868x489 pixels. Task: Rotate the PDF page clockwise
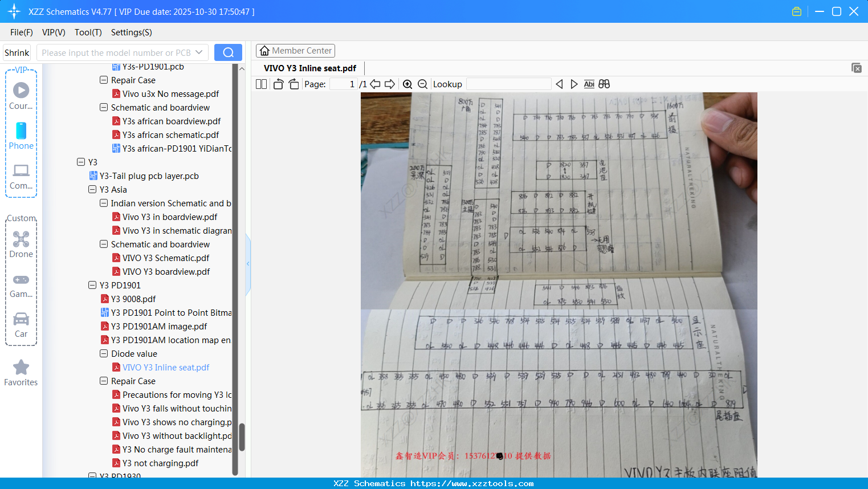pyautogui.click(x=294, y=84)
